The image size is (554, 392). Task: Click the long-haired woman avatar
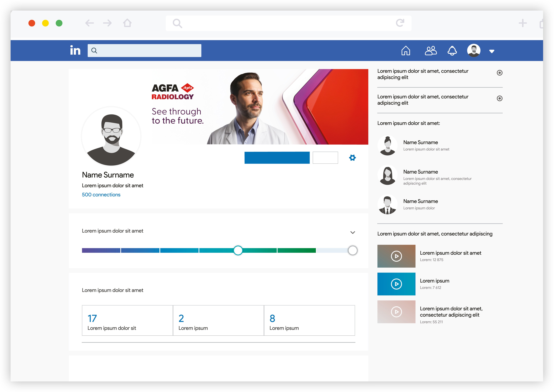(x=388, y=175)
